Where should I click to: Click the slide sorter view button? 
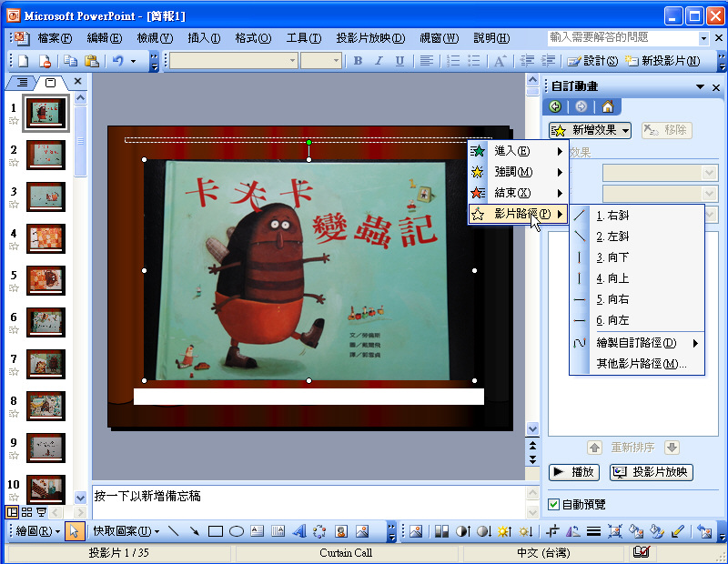click(27, 512)
